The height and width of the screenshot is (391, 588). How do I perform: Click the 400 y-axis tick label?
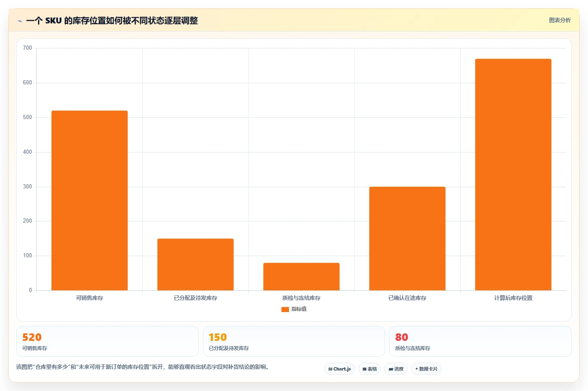(x=28, y=152)
